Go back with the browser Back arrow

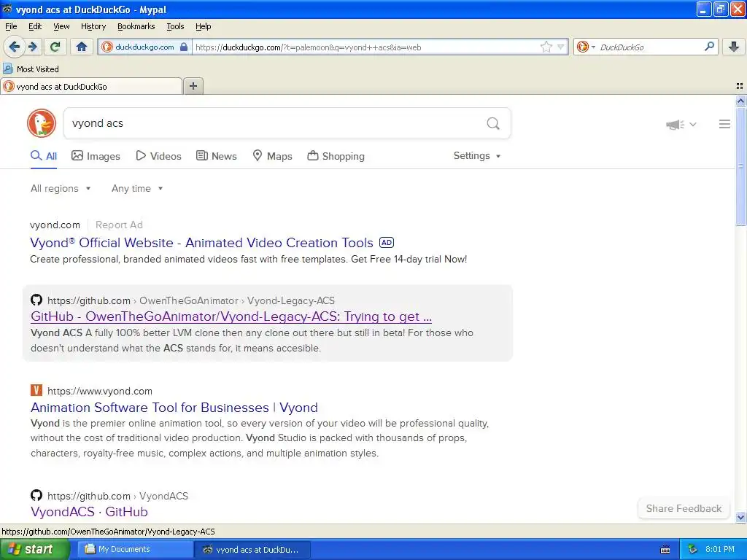pyautogui.click(x=14, y=47)
